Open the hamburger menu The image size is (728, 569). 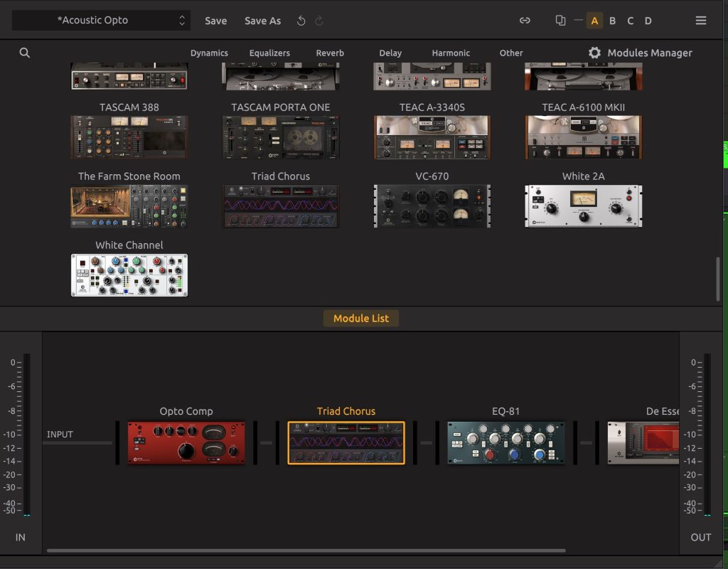[701, 21]
